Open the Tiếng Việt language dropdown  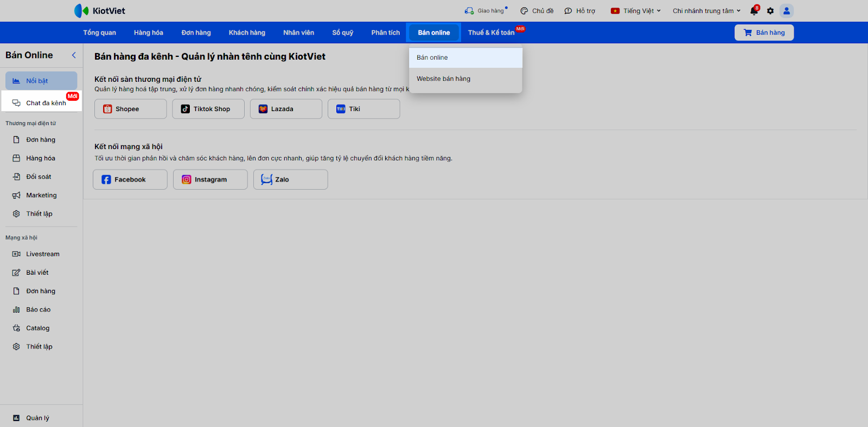636,11
